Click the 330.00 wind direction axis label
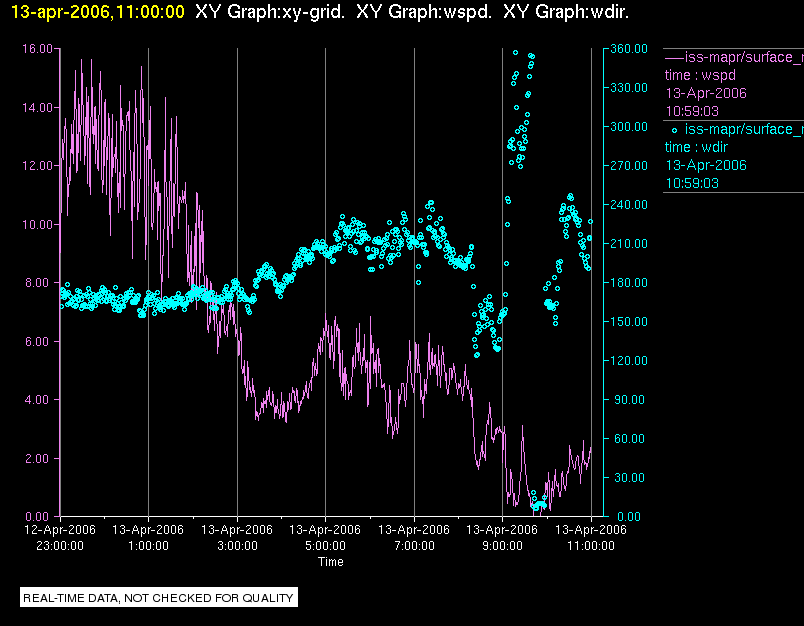Viewport: 804px width, 626px height. click(629, 88)
